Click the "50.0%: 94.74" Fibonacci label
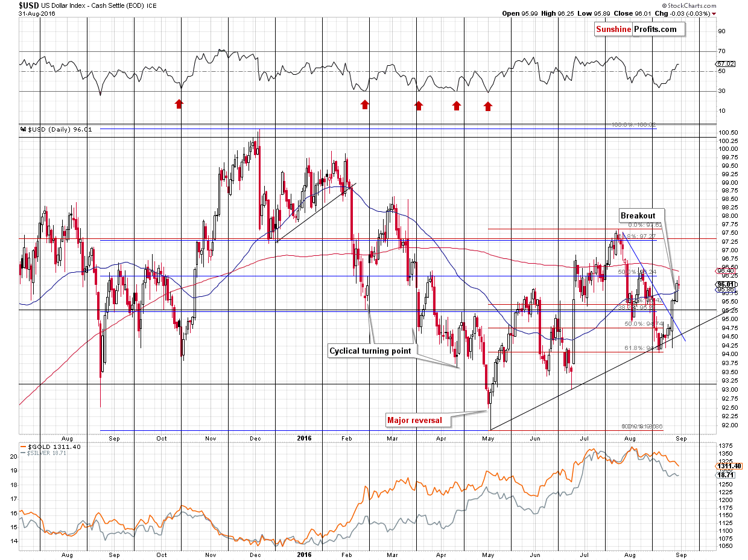Image resolution: width=748 pixels, height=560 pixels. [x=644, y=324]
